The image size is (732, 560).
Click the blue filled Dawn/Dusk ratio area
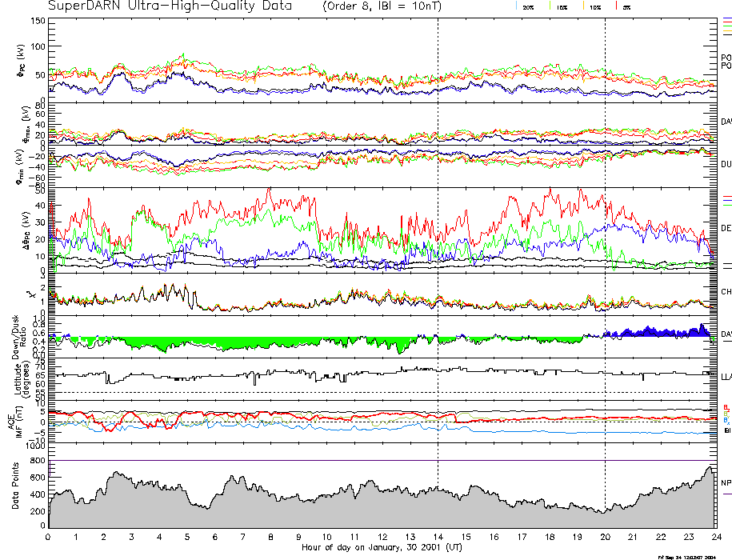[656, 331]
